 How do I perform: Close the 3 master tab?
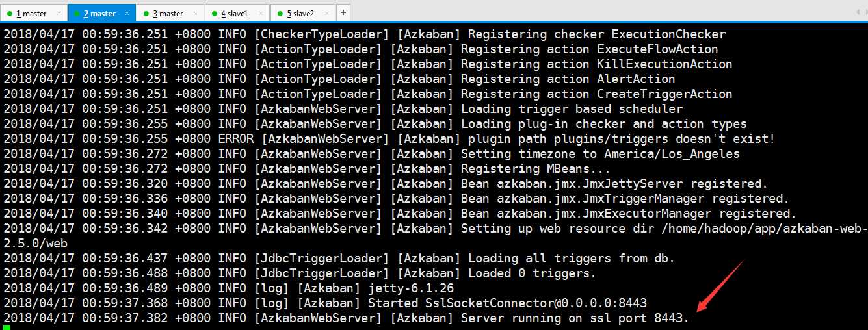tap(195, 13)
